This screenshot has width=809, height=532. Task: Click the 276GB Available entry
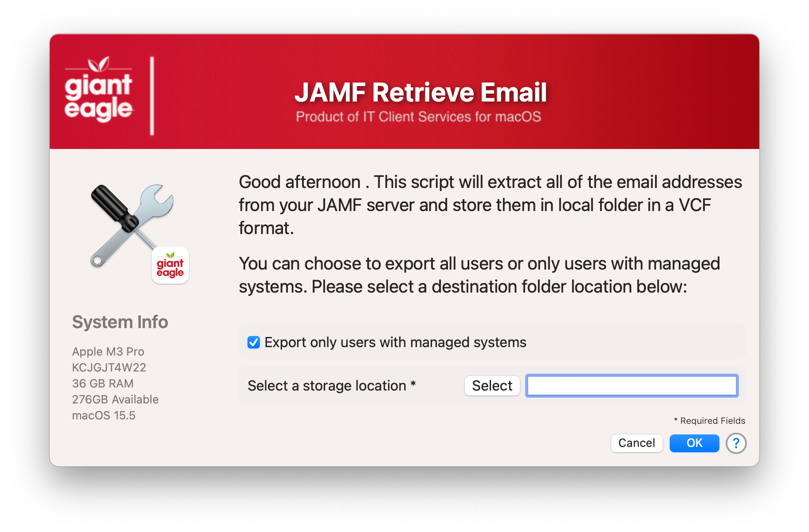[x=115, y=399]
